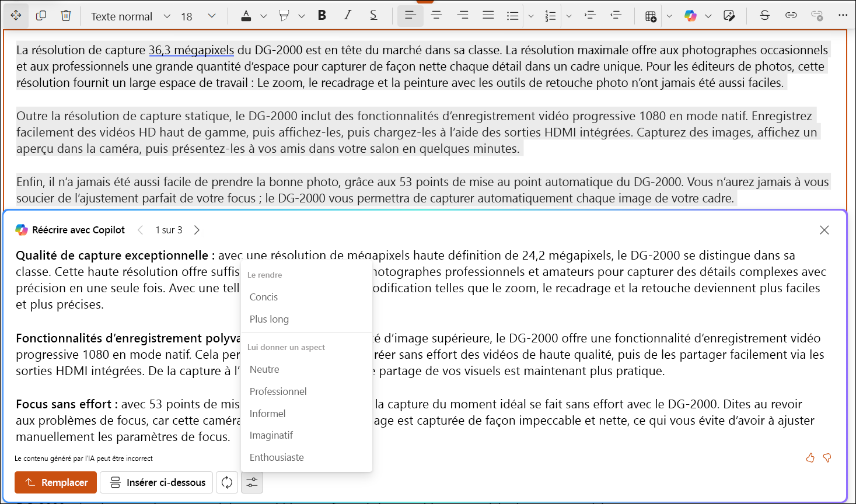Screen dimensions: 856x504
Task: Apply a bulleted list
Action: pyautogui.click(x=513, y=16)
